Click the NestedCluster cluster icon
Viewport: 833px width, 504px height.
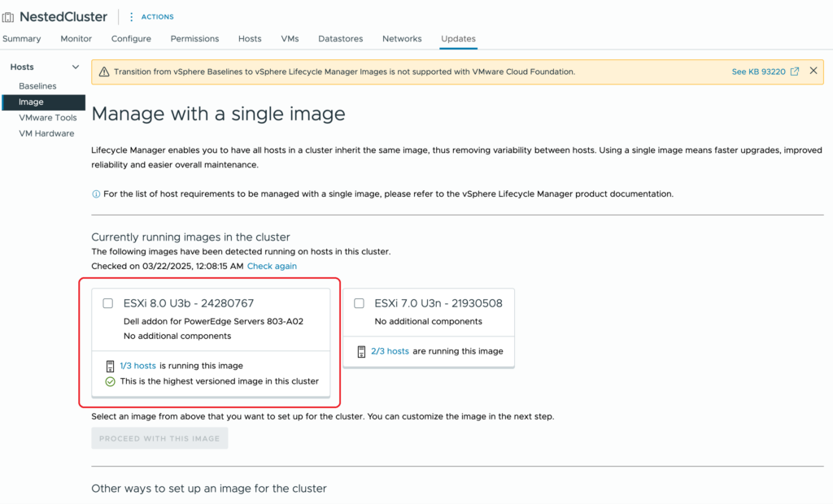tap(8, 17)
